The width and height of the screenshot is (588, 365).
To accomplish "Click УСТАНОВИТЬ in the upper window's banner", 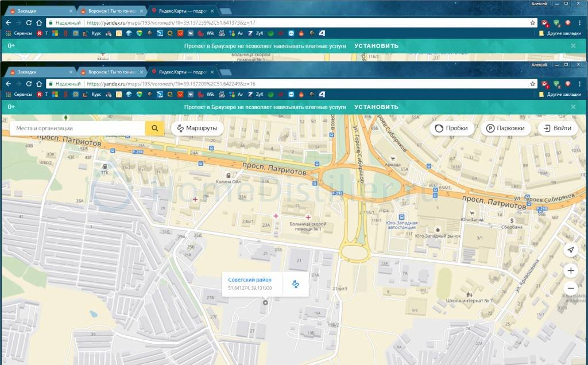I will click(x=376, y=46).
